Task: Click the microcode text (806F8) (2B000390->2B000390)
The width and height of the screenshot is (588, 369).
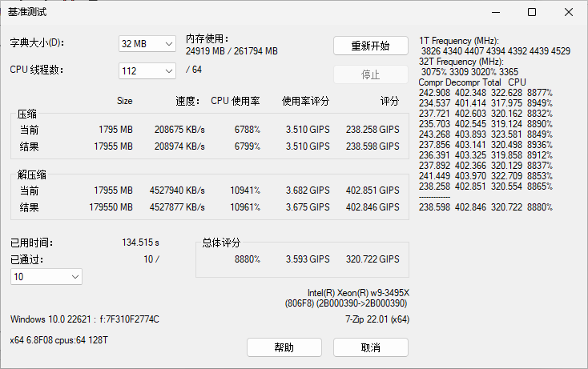Action: click(x=346, y=303)
